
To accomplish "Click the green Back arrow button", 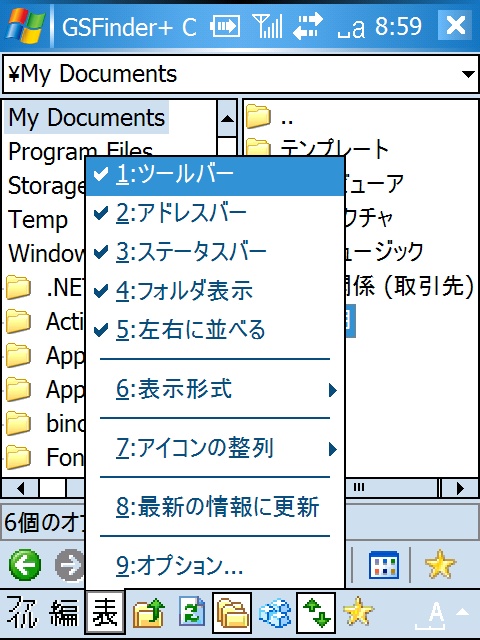I will point(25,565).
